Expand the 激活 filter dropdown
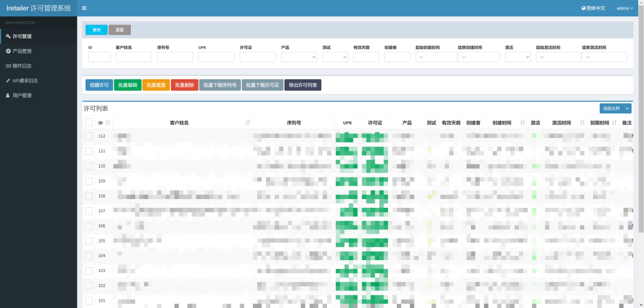 tap(518, 57)
